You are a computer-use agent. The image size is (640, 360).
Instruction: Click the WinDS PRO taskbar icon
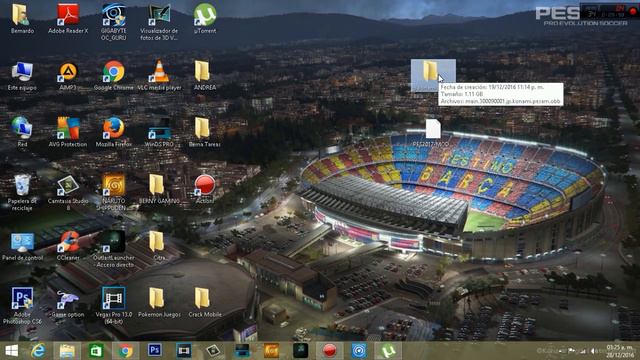(x=242, y=350)
